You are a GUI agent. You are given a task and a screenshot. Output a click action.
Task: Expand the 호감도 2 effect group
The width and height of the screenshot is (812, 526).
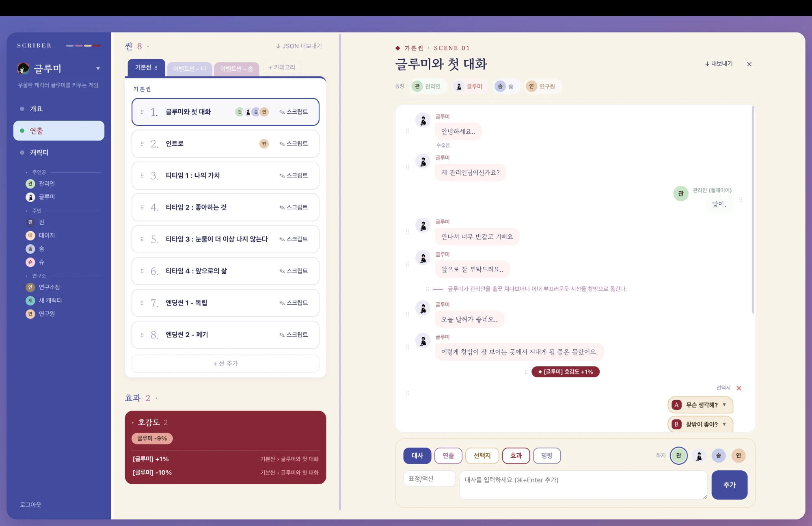[x=150, y=422]
